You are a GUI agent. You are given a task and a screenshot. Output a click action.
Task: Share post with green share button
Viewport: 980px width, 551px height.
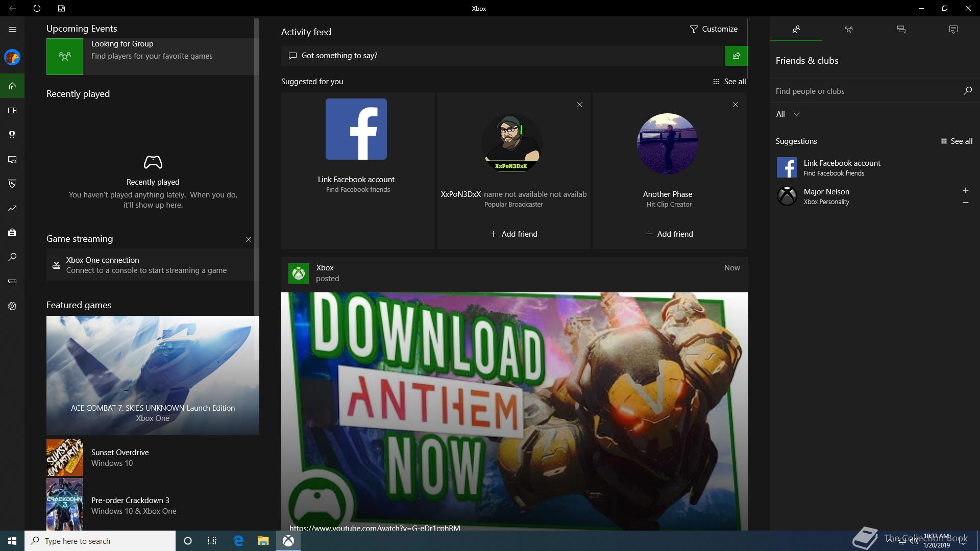(736, 56)
